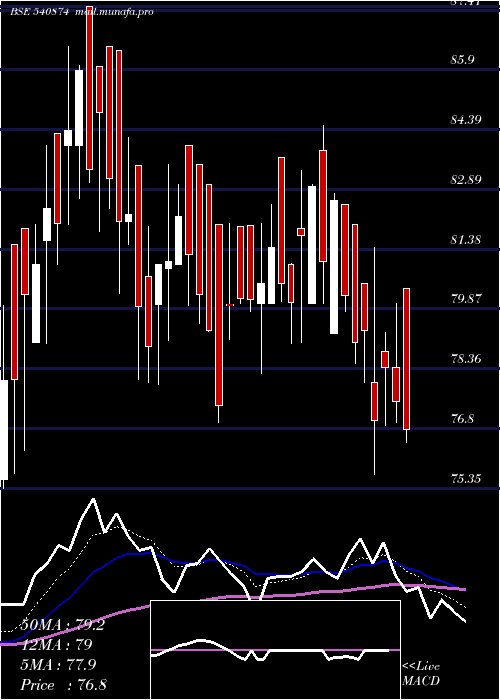500x700 pixels.
Task: Click the munafa.pro watermark text
Action: pos(114,12)
